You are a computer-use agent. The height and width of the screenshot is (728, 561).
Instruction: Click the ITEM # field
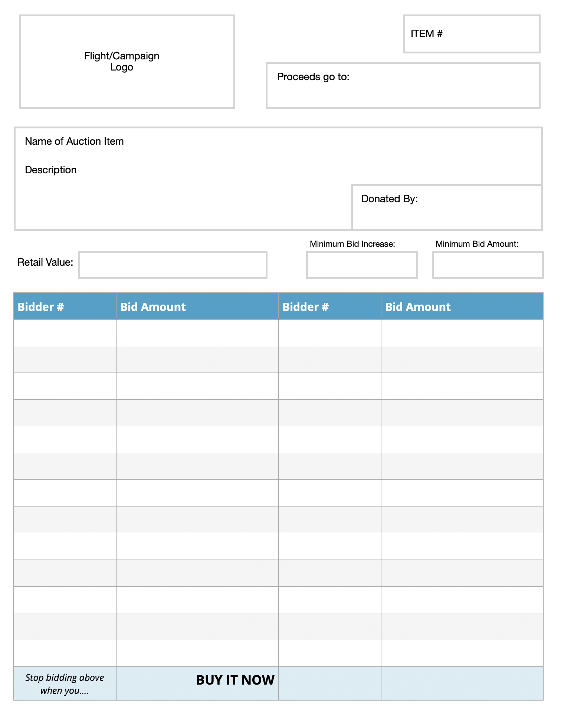tap(472, 34)
